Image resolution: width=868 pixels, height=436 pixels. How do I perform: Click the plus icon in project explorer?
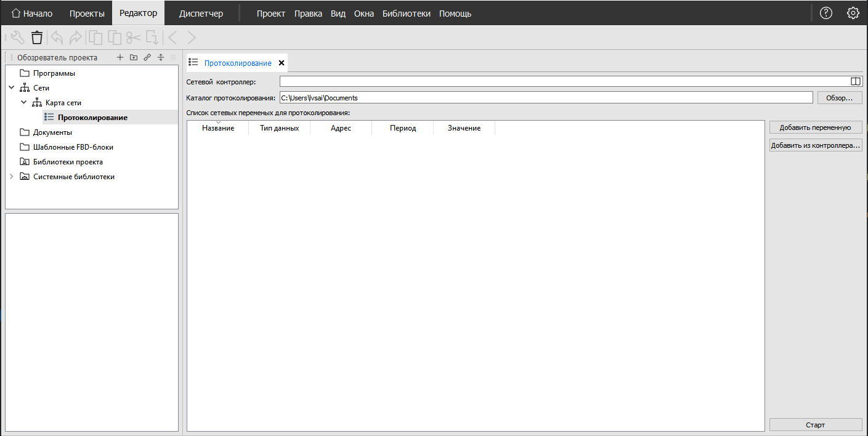pyautogui.click(x=120, y=57)
